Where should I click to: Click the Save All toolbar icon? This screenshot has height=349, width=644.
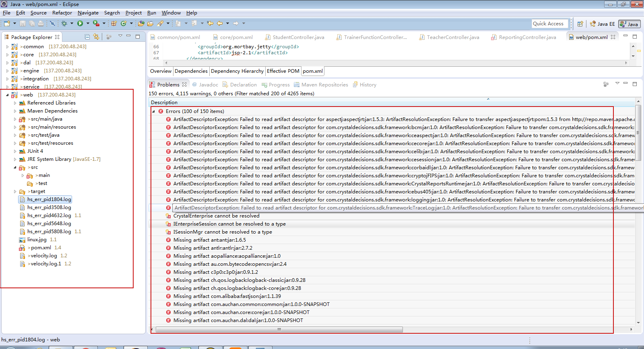32,24
